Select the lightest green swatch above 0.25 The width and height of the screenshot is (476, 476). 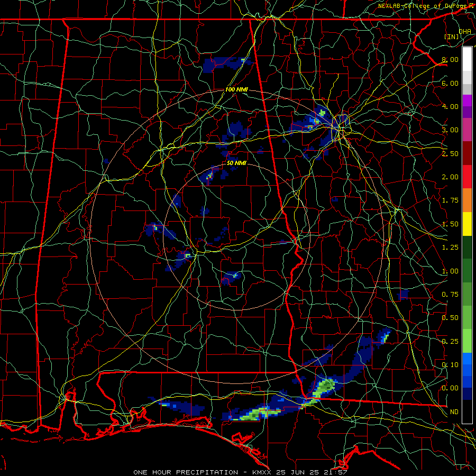pyautogui.click(x=467, y=341)
